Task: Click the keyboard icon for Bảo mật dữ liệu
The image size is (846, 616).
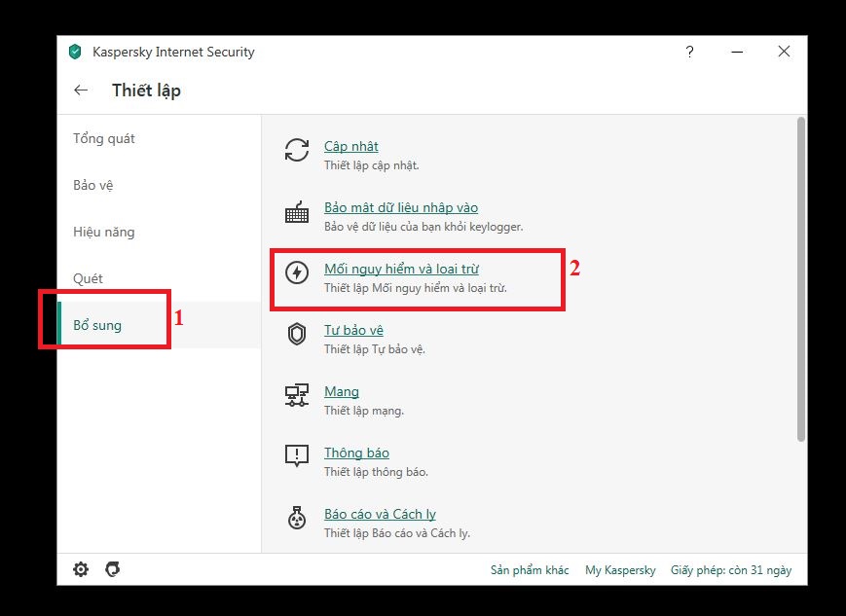Action: pyautogui.click(x=297, y=212)
